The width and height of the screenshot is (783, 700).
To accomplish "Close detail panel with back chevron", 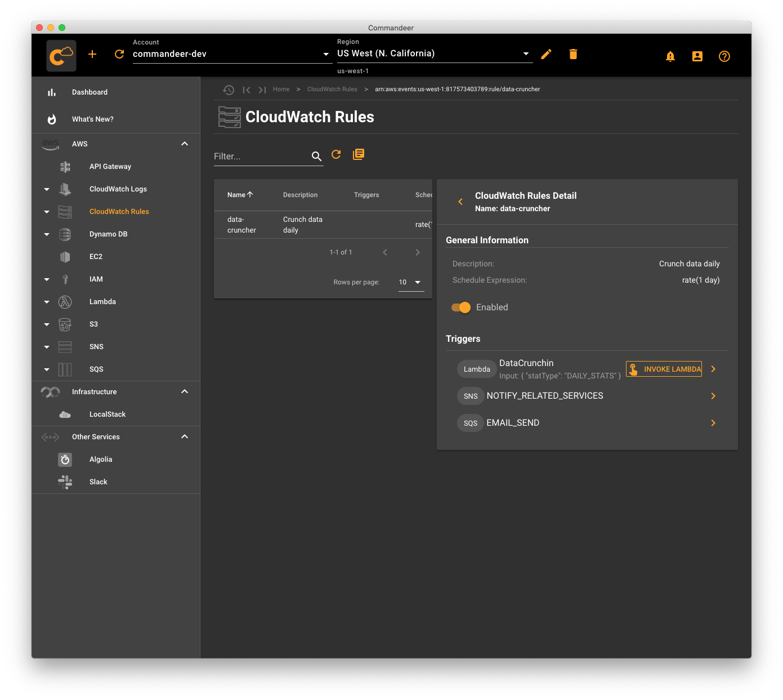I will (460, 202).
